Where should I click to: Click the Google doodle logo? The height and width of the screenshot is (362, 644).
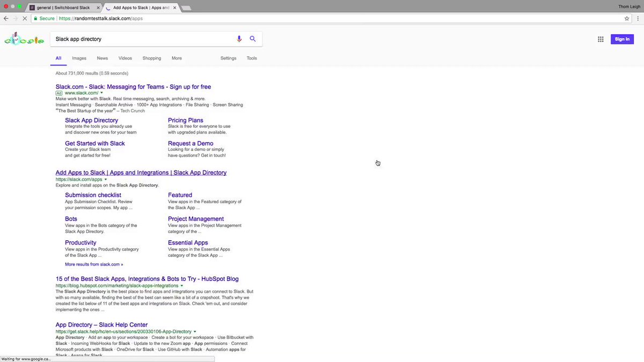tap(24, 40)
